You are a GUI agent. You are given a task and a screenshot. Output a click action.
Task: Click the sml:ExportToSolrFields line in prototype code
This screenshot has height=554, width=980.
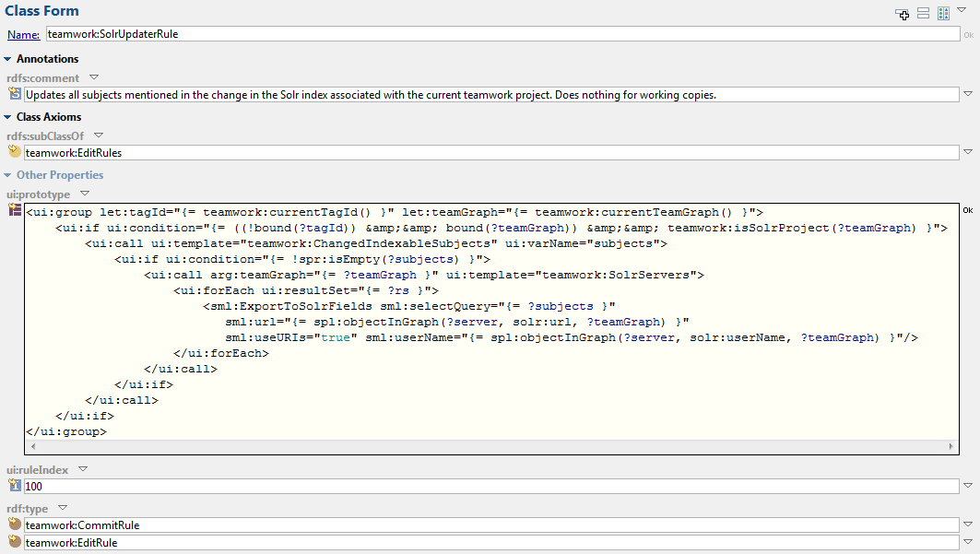408,306
